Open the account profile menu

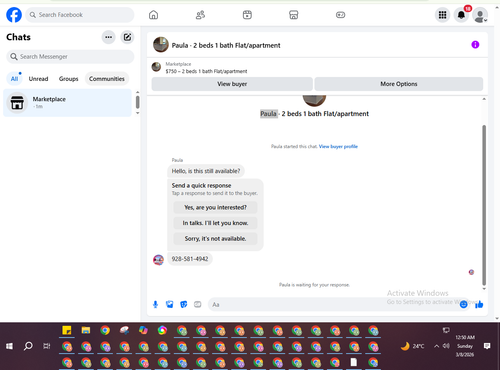pos(480,15)
